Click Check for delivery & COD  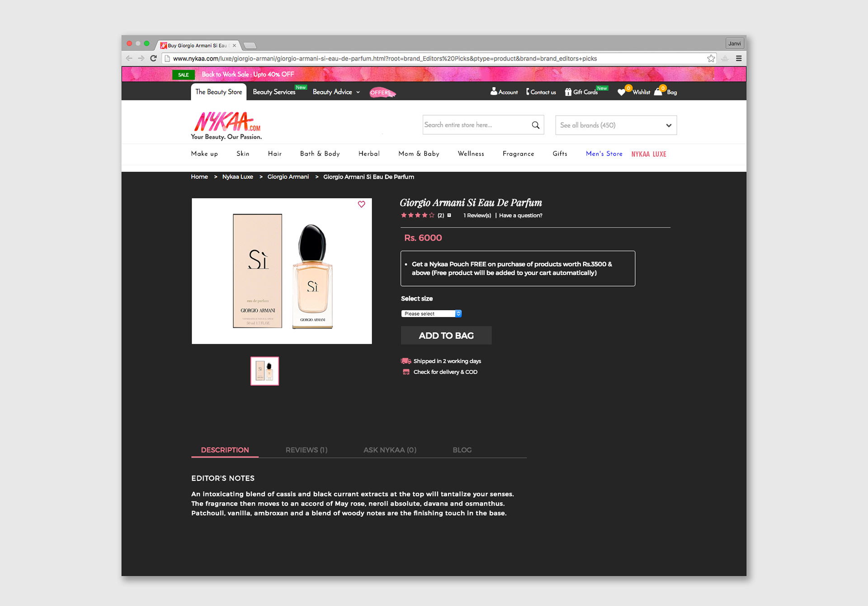tap(445, 372)
